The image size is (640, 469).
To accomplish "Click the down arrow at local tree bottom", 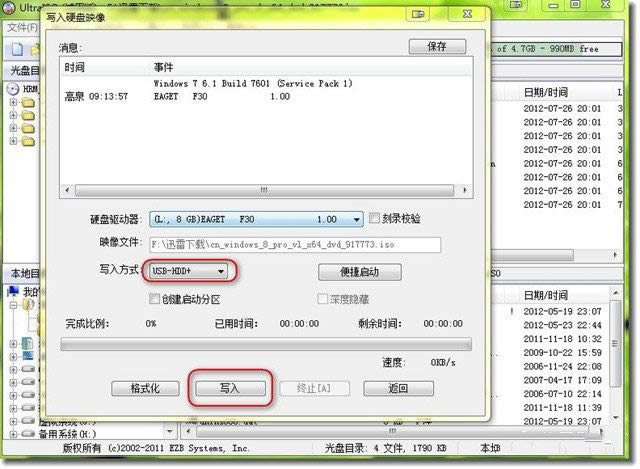I will [169, 431].
